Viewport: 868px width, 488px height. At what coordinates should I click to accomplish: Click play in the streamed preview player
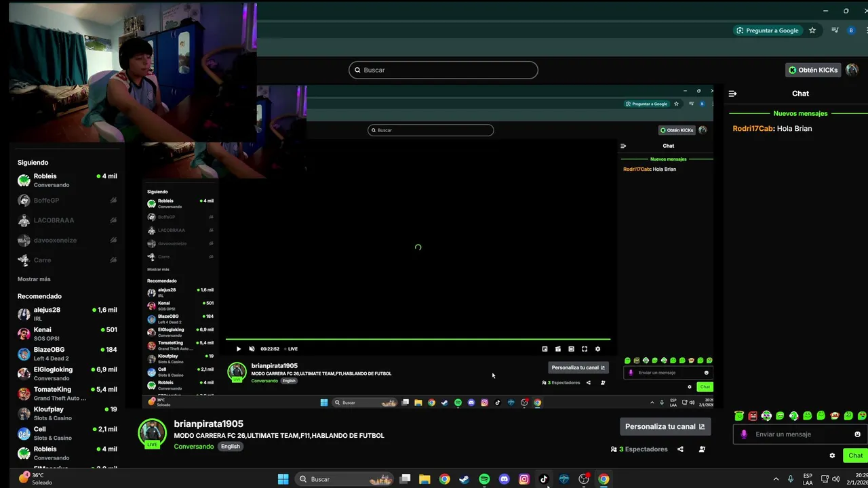[x=238, y=349]
